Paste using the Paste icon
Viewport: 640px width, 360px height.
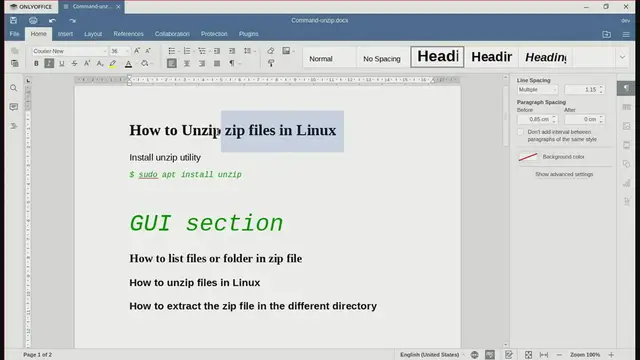(15, 63)
